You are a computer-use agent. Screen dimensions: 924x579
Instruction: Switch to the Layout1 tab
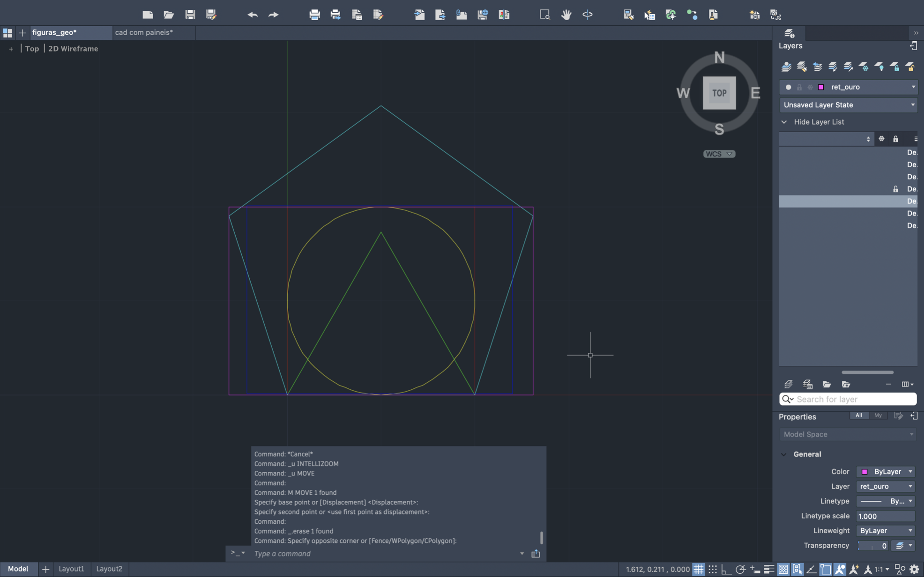tap(71, 569)
